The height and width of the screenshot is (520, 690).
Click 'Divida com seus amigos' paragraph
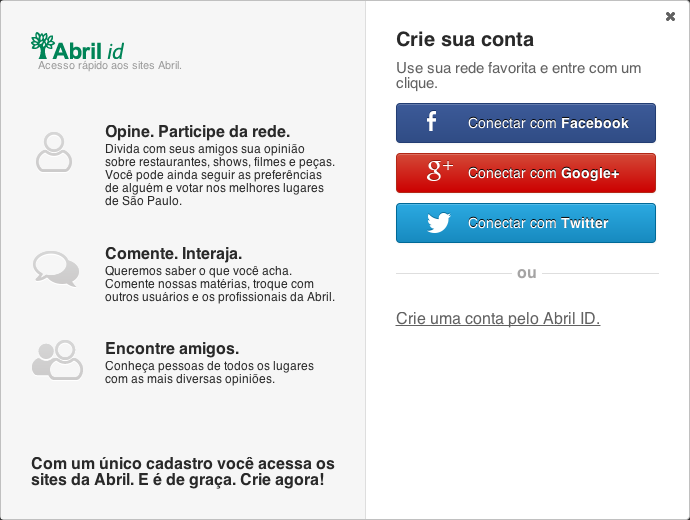(220, 175)
